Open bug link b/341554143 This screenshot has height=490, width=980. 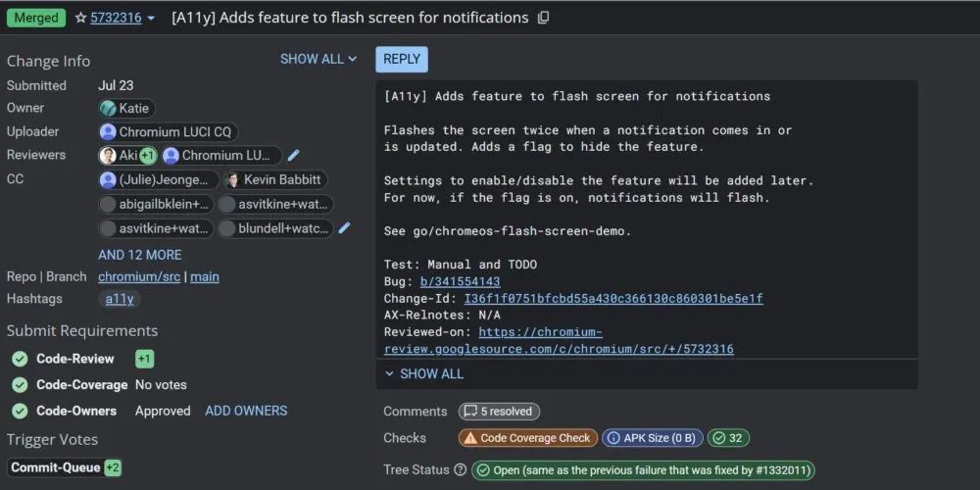[460, 281]
